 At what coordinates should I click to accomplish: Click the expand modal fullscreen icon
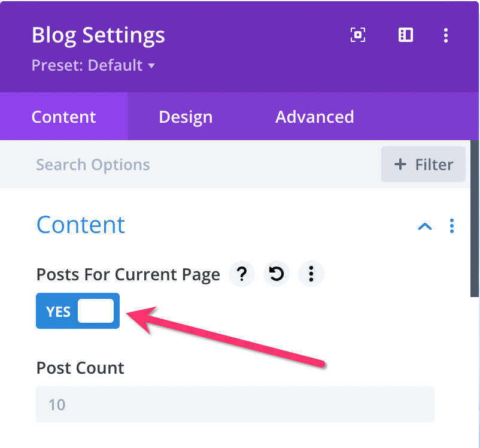357,35
